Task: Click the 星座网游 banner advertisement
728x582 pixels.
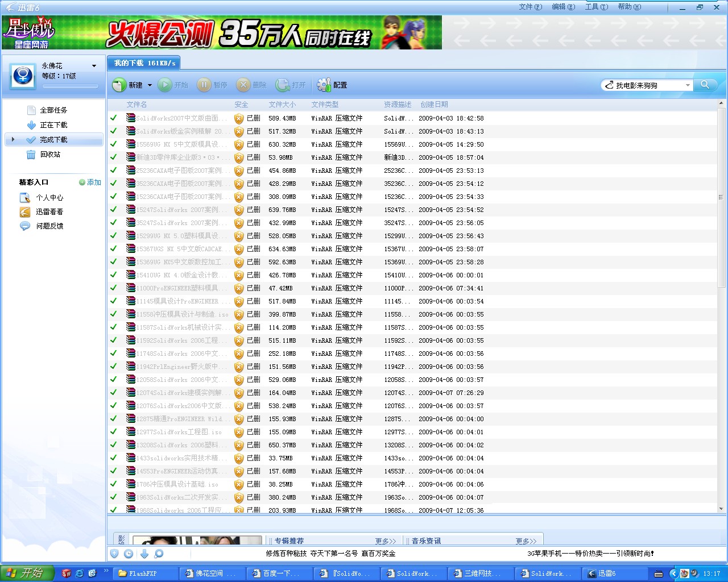Action: coord(222,32)
